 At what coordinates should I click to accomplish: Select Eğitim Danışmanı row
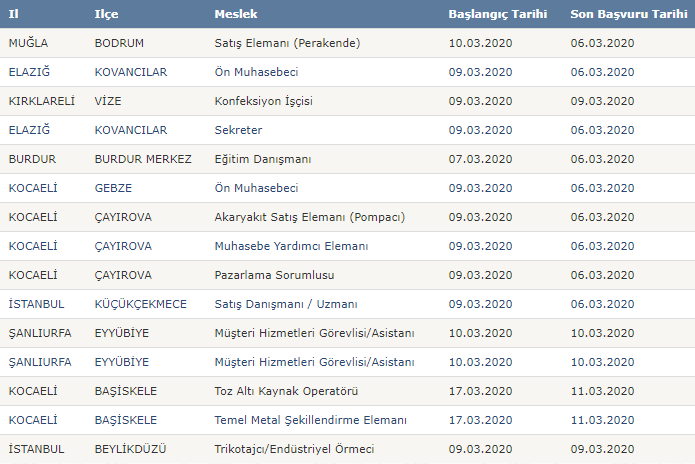point(348,159)
